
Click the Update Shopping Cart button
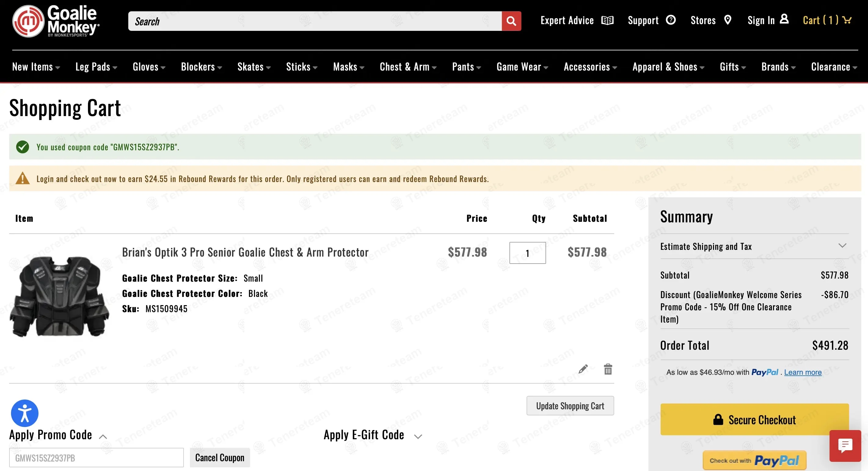pos(570,405)
